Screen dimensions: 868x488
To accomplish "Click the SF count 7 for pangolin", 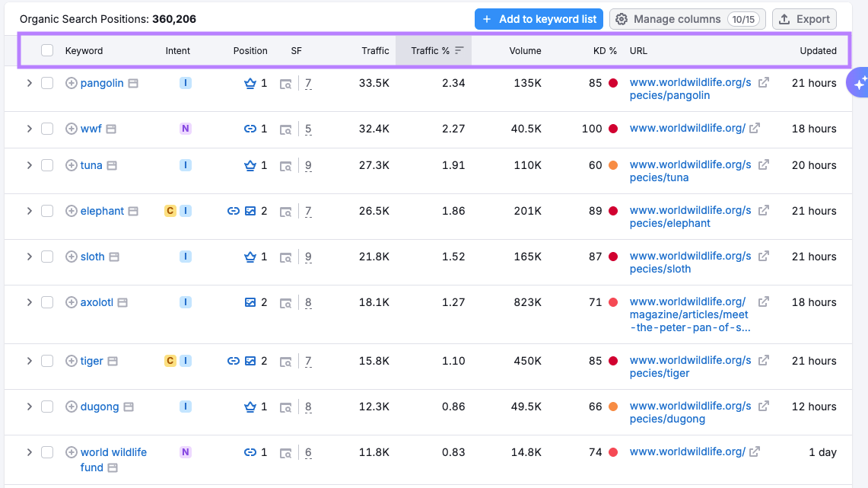I will click(x=308, y=83).
